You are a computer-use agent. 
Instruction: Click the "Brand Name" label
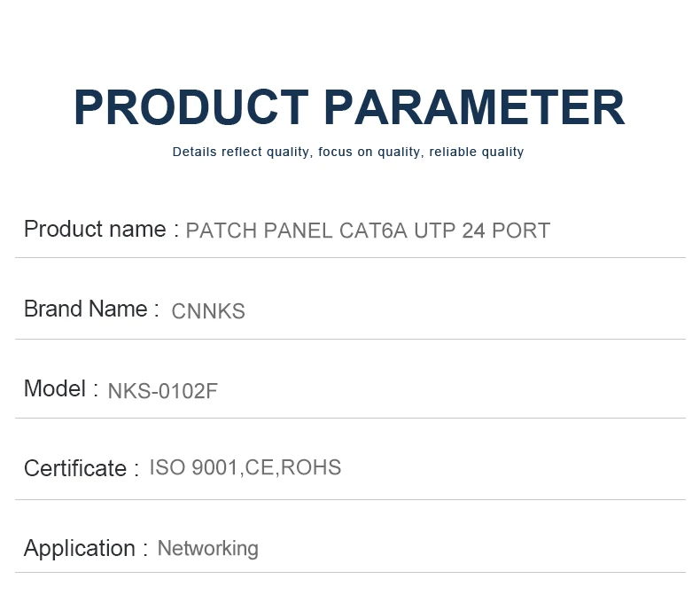point(85,309)
